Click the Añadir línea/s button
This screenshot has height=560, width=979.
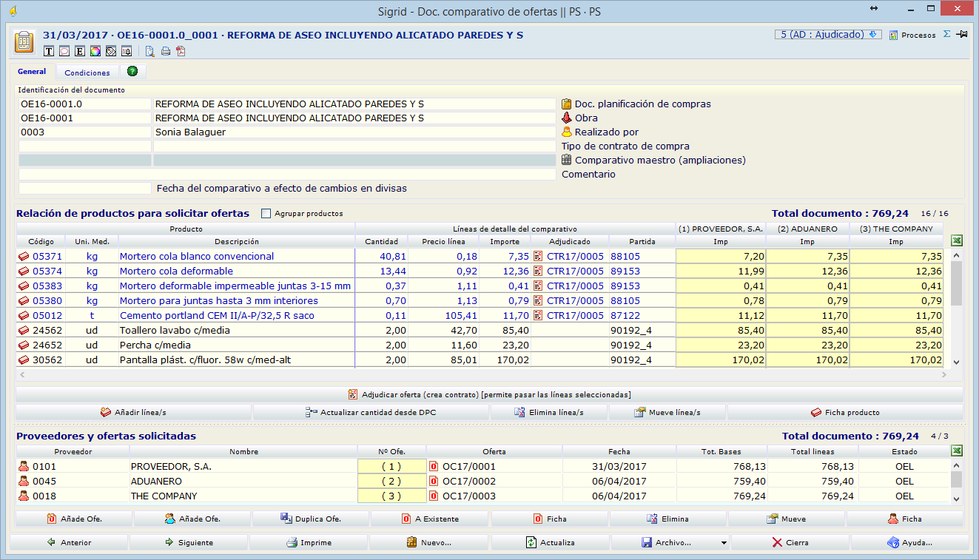(x=134, y=412)
